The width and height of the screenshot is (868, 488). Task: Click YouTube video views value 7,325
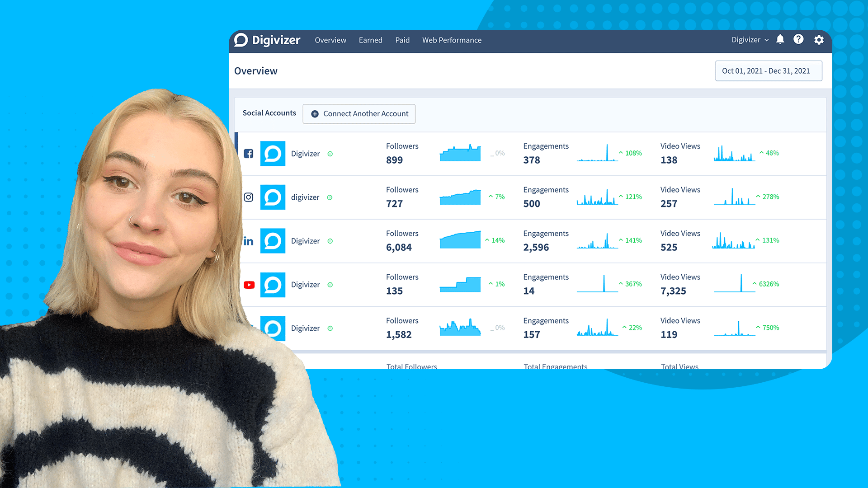click(x=673, y=291)
